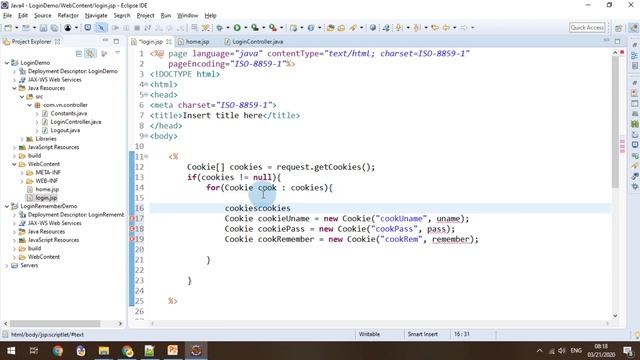640x360 pixels.
Task: Select Constants.java in the tree
Action: point(69,113)
